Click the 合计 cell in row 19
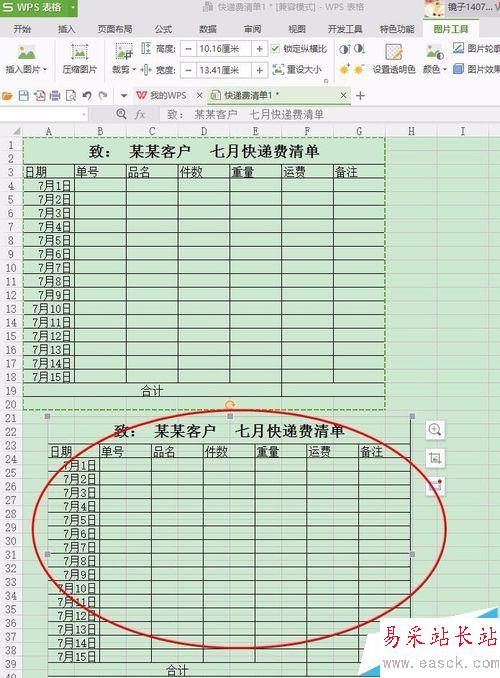Screen dimensions: 500x678 click(152, 390)
